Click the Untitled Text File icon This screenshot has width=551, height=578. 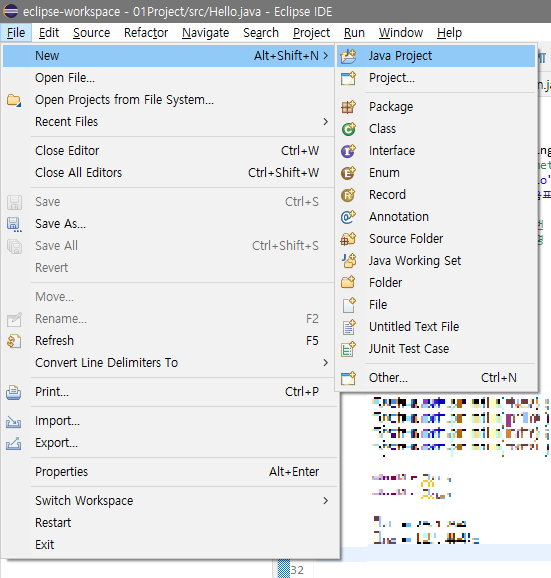coord(348,327)
